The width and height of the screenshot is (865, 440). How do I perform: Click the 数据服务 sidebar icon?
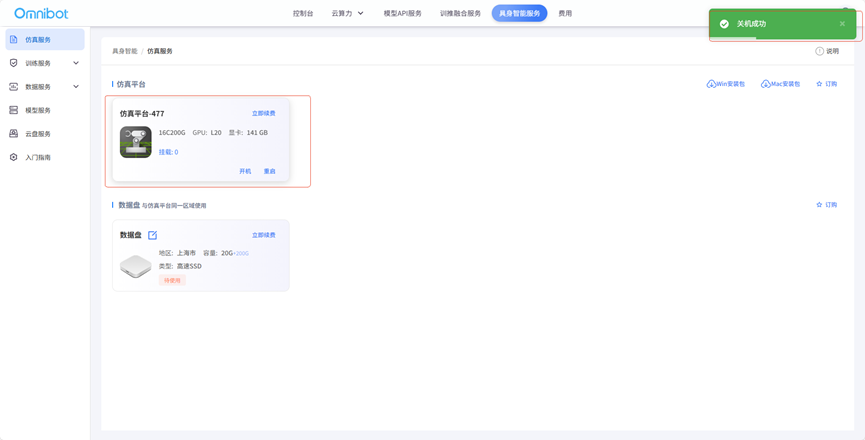14,87
